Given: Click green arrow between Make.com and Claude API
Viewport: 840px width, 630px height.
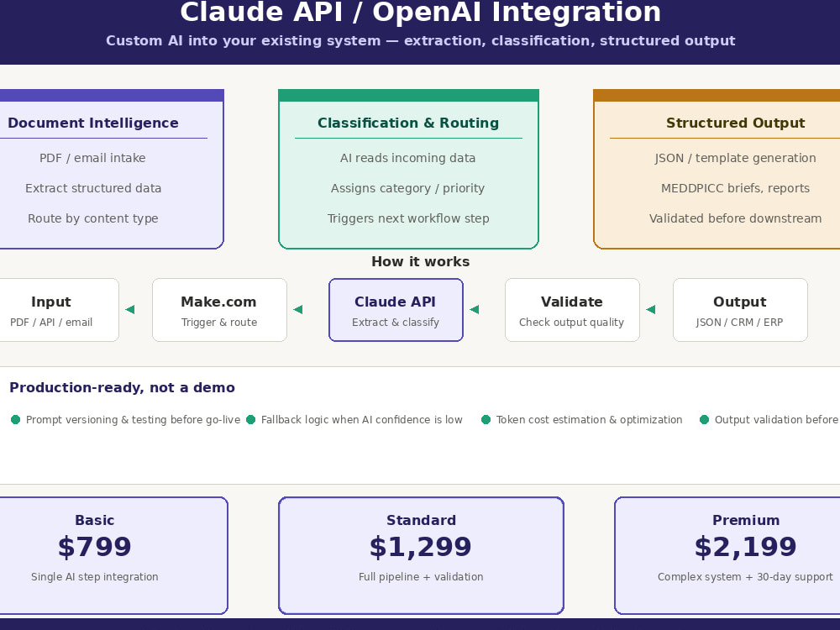Looking at the screenshot, I should (x=298, y=309).
